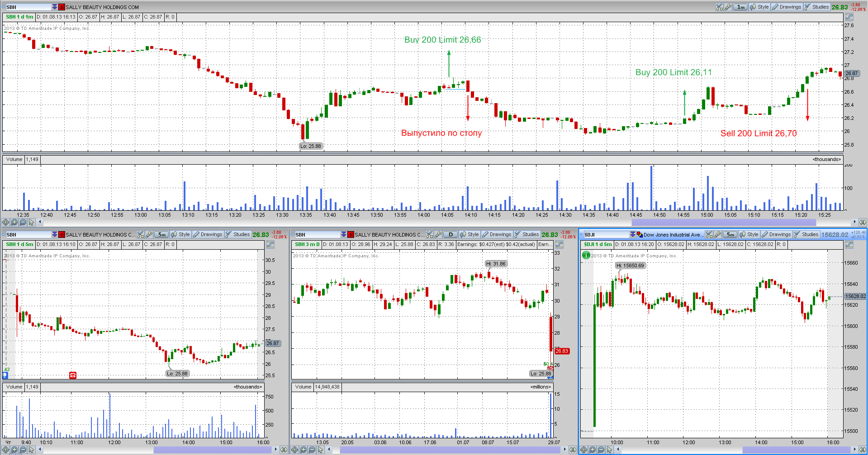
Task: Click the blue lightbulb marker on the SBH 5m chart
Action: [5, 375]
